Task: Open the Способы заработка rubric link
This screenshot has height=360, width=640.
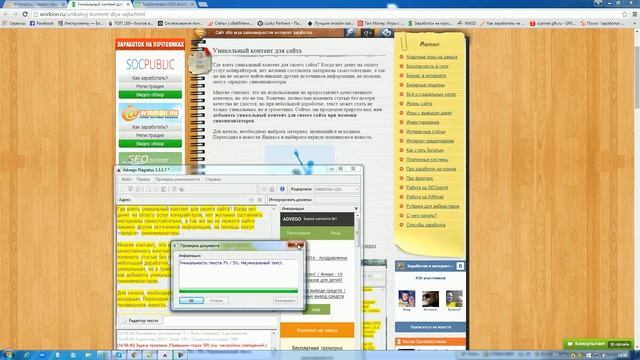Action: [x=426, y=225]
